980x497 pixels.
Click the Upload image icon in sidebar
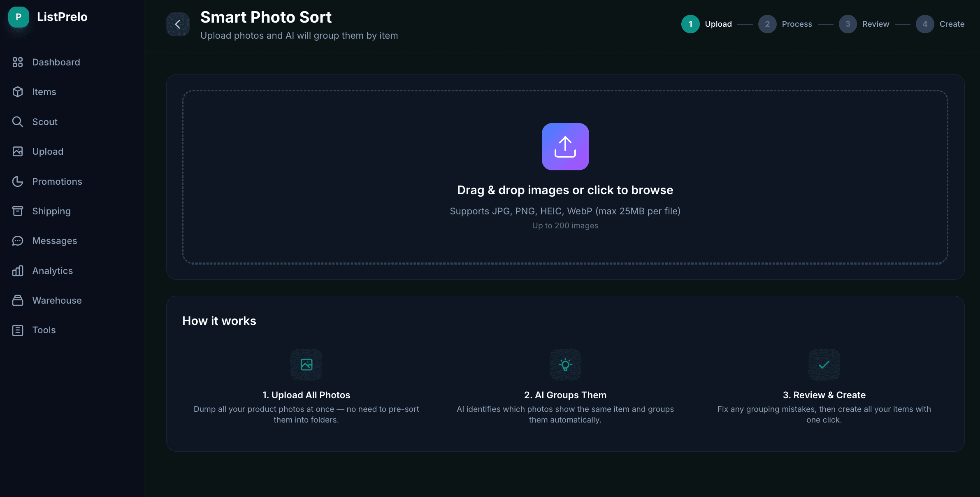18,151
